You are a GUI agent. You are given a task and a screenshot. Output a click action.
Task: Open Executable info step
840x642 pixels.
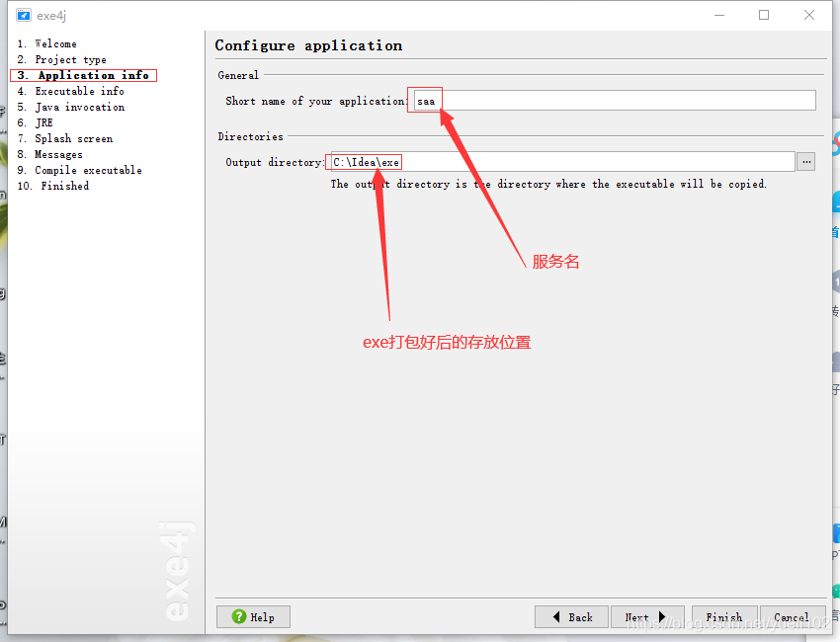(x=71, y=91)
